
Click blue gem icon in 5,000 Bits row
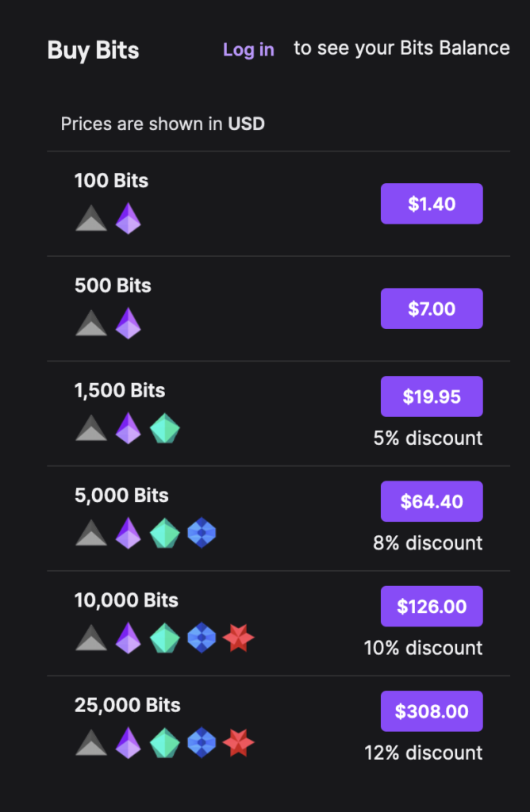(202, 533)
